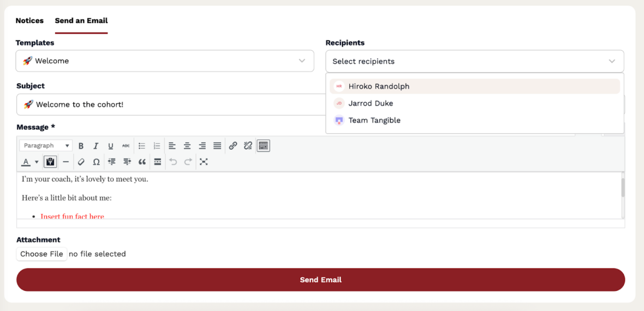The height and width of the screenshot is (311, 644).
Task: Open the Paragraph format dropdown
Action: pyautogui.click(x=46, y=146)
